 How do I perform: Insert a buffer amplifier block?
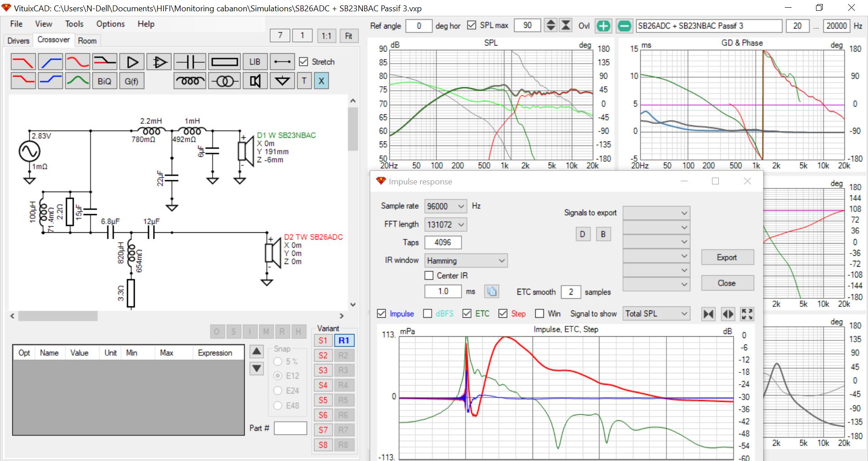tap(132, 62)
